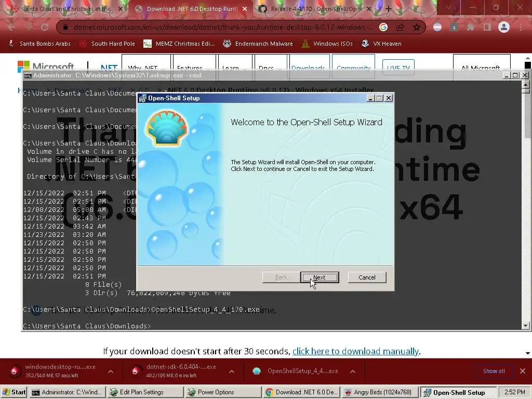The height and width of the screenshot is (399, 532).
Task: Click the taskbar clock showing 2:52 PM
Action: tap(514, 392)
